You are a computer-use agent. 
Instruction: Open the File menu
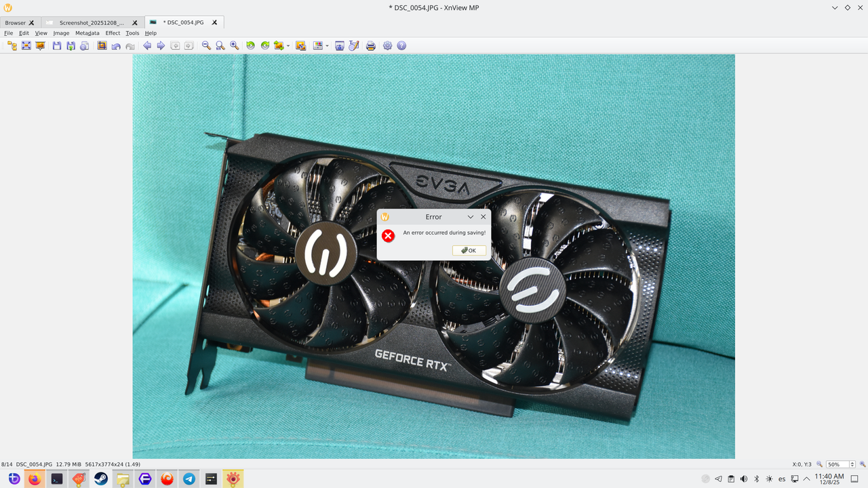click(x=8, y=33)
